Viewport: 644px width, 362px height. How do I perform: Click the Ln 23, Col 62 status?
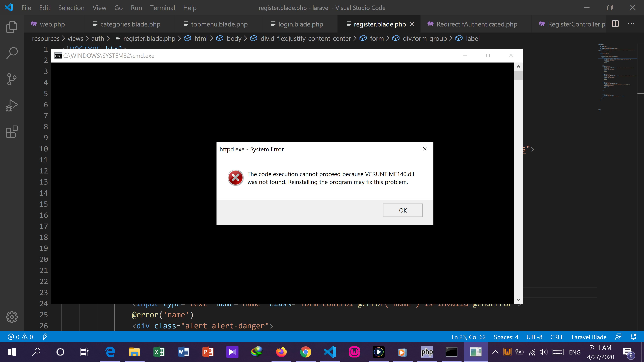coord(469,337)
